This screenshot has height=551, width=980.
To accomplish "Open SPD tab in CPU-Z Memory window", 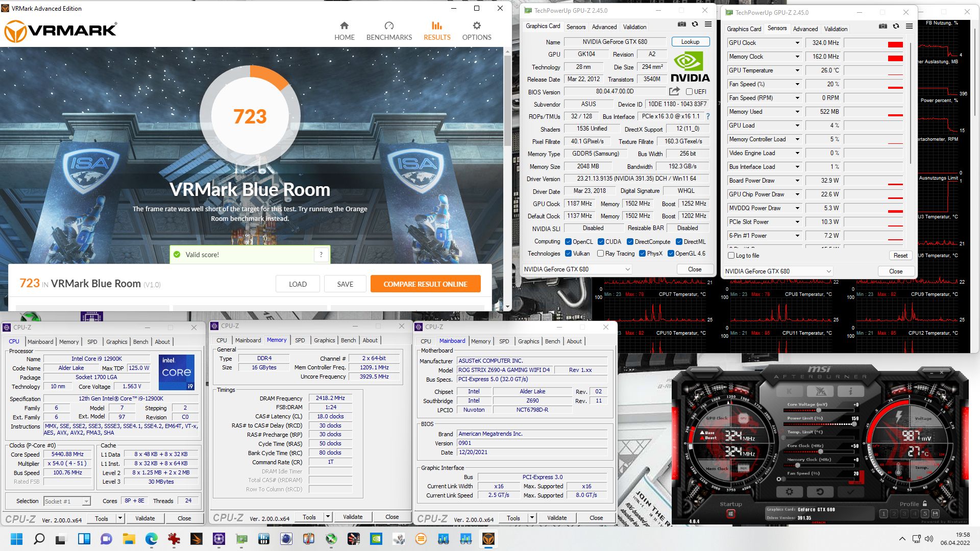I will pyautogui.click(x=300, y=340).
